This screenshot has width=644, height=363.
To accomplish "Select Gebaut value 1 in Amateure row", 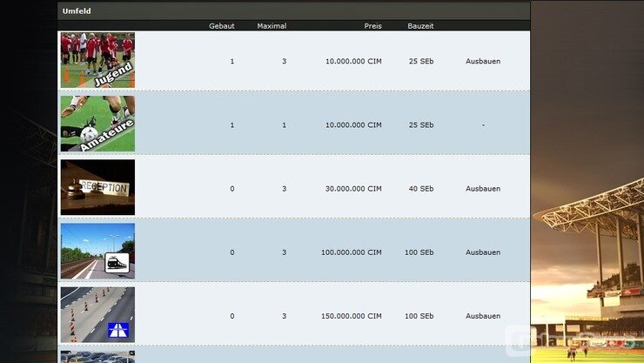I will click(232, 124).
